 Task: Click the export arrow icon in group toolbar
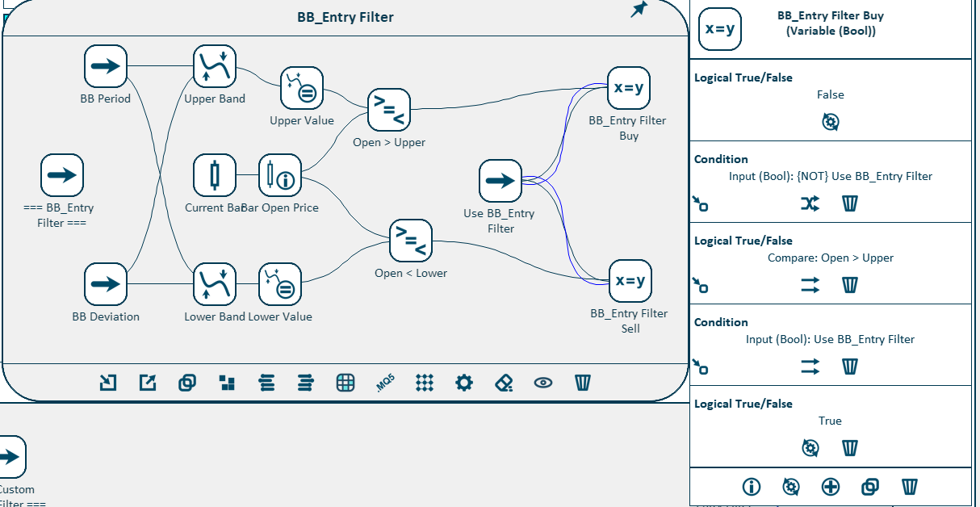click(x=148, y=383)
